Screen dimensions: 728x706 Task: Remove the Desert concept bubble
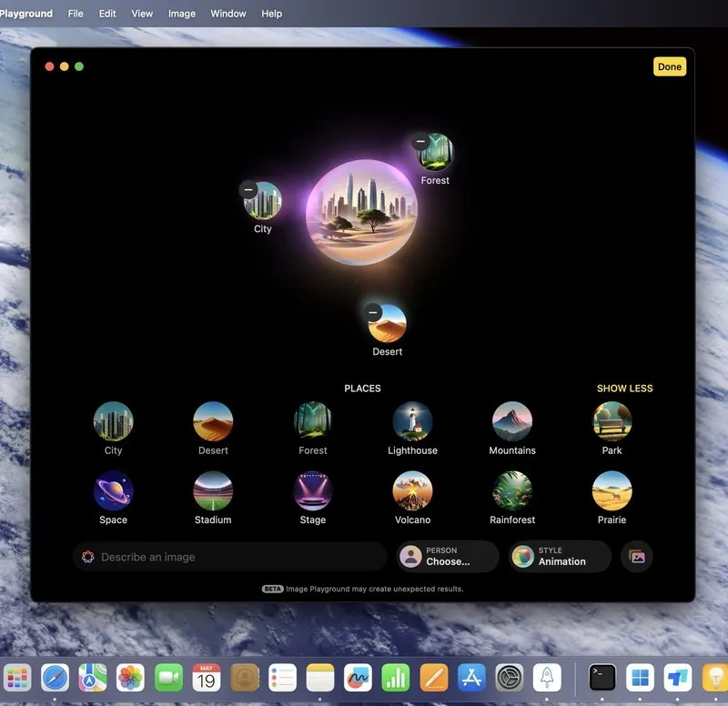(373, 312)
